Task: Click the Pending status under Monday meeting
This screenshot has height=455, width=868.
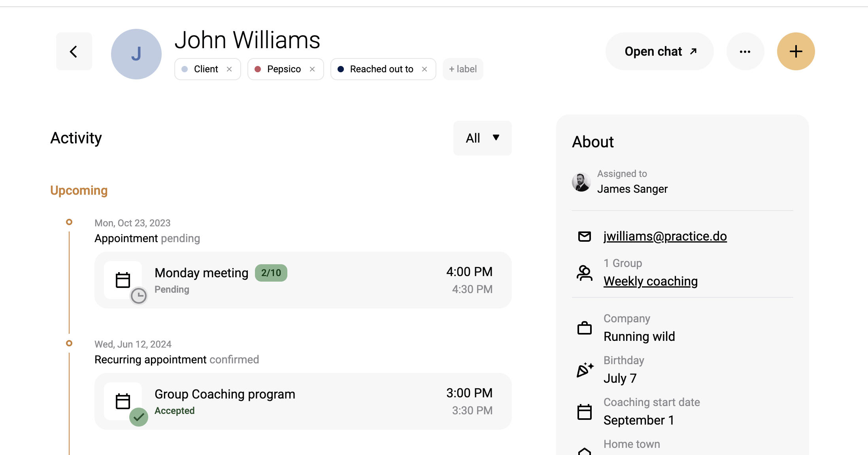Action: 172,290
